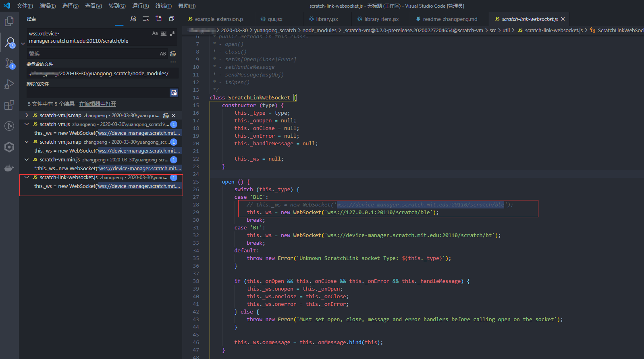Open the Source Control view icon
644x359 pixels.
(10, 64)
